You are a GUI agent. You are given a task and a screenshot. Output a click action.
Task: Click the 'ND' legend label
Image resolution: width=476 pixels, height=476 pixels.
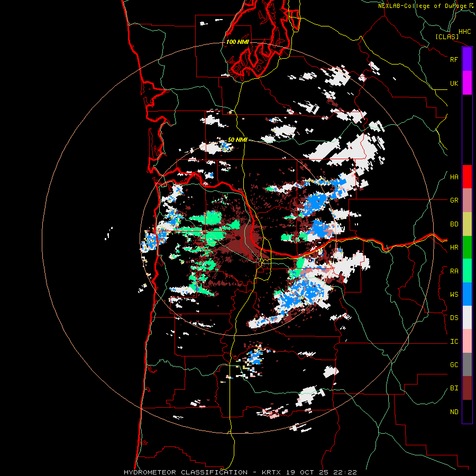pos(454,412)
